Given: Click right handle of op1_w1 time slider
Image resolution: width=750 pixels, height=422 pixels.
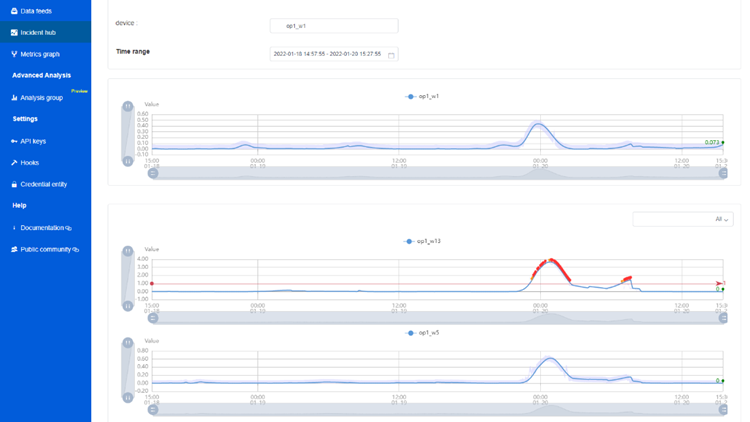Looking at the screenshot, I should (x=723, y=173).
